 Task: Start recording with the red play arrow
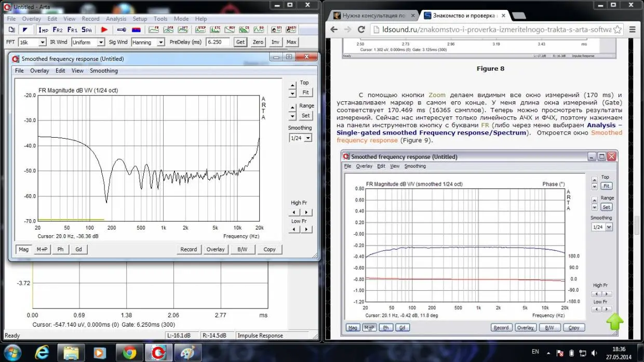(x=104, y=30)
